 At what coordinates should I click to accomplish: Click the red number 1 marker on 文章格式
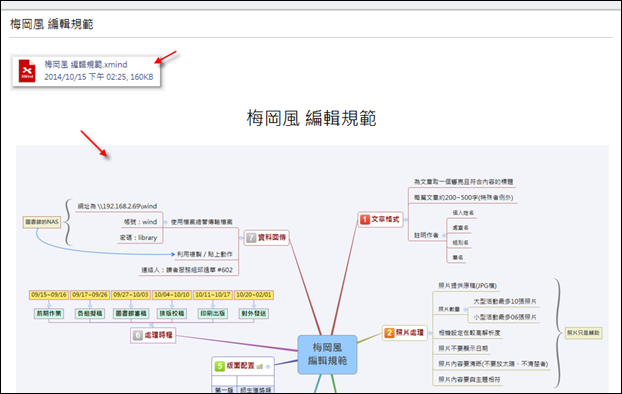coord(365,219)
